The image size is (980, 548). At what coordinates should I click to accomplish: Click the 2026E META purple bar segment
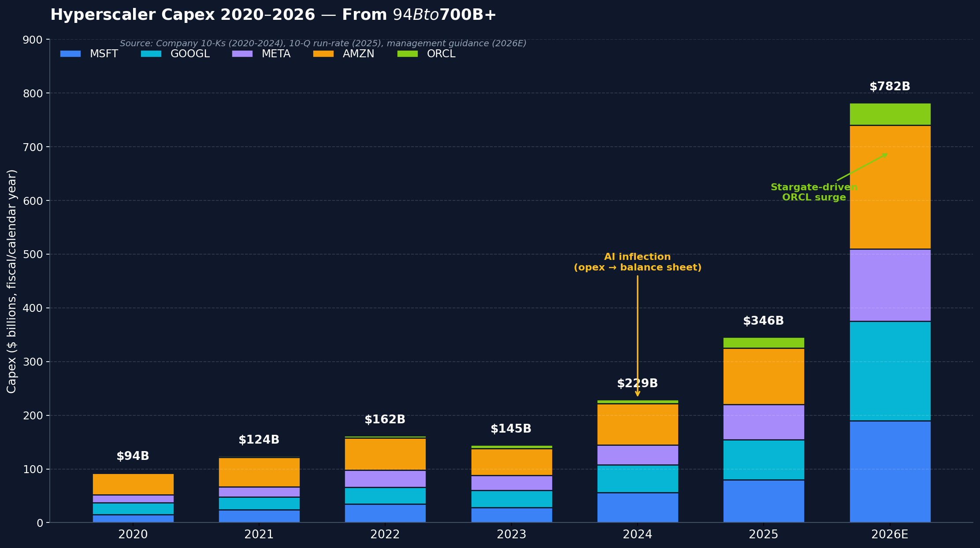(x=890, y=285)
